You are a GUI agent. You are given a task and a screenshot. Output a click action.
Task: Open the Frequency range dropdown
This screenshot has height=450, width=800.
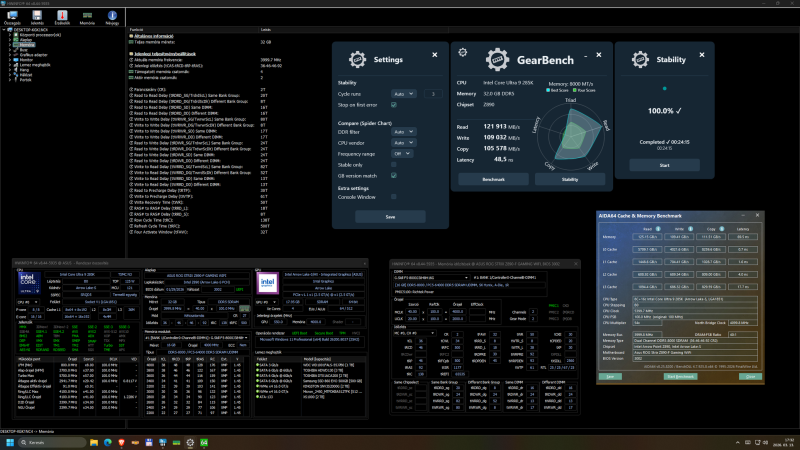coord(402,154)
